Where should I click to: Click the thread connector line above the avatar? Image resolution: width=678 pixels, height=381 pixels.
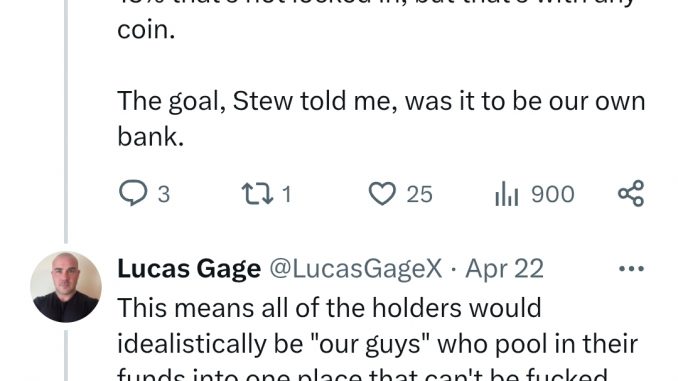[x=66, y=121]
